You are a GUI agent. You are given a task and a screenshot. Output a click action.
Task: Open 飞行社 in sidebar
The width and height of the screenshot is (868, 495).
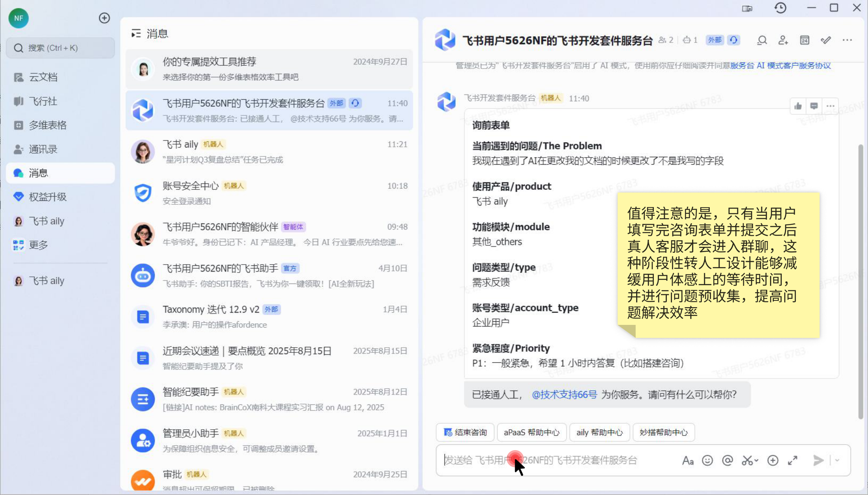[61, 101]
